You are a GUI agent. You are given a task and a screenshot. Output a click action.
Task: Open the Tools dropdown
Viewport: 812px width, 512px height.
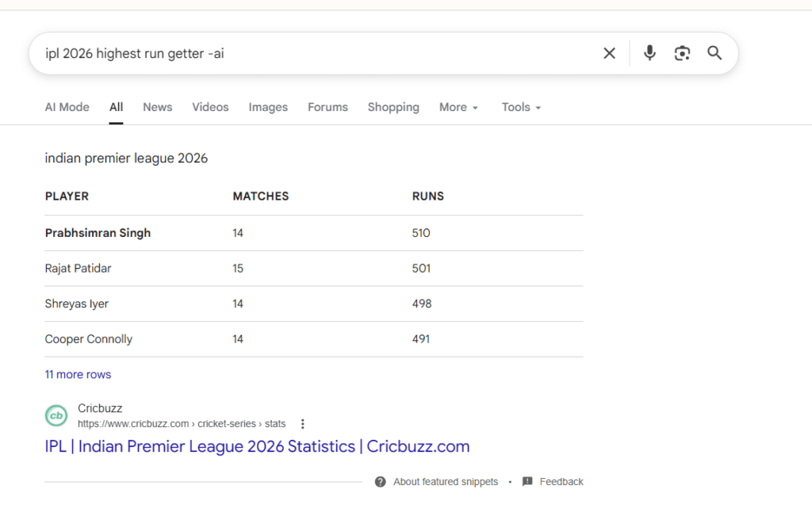(521, 107)
